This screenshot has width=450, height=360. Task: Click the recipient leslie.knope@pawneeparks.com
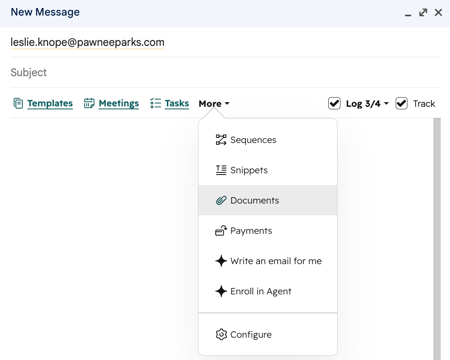pyautogui.click(x=87, y=42)
